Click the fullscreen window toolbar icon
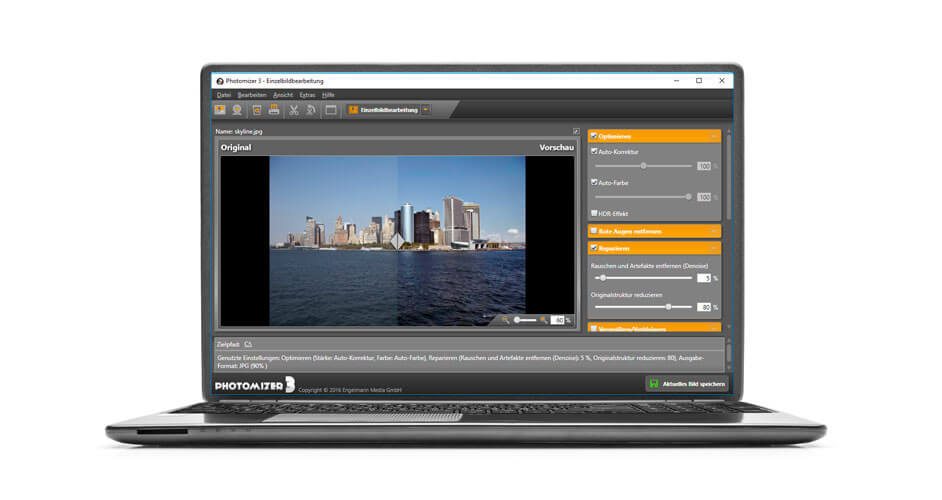Screen dimensions: 942x500 [x=330, y=110]
